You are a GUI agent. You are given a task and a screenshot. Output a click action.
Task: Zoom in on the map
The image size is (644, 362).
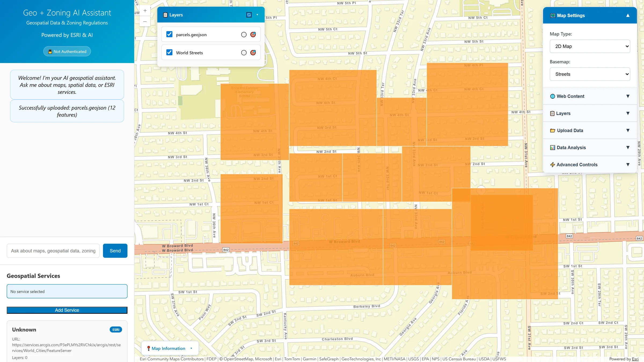point(145,11)
